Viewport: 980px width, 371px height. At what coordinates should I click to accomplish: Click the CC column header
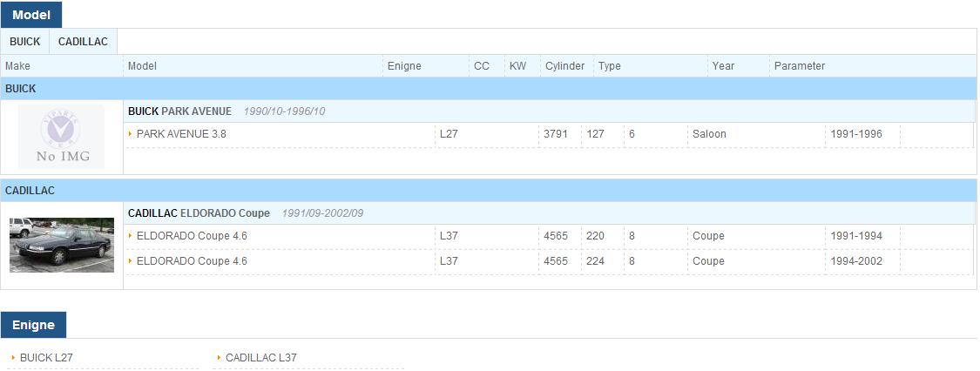coord(482,66)
